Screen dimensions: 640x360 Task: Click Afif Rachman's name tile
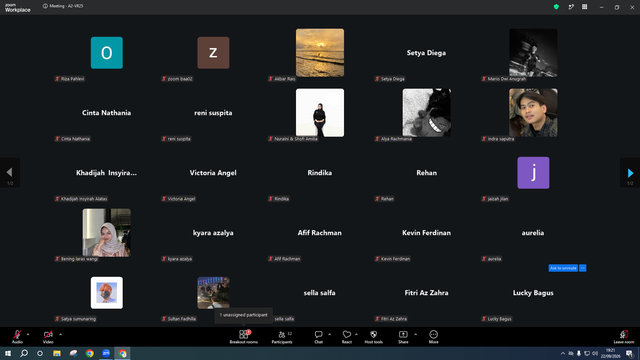point(320,233)
